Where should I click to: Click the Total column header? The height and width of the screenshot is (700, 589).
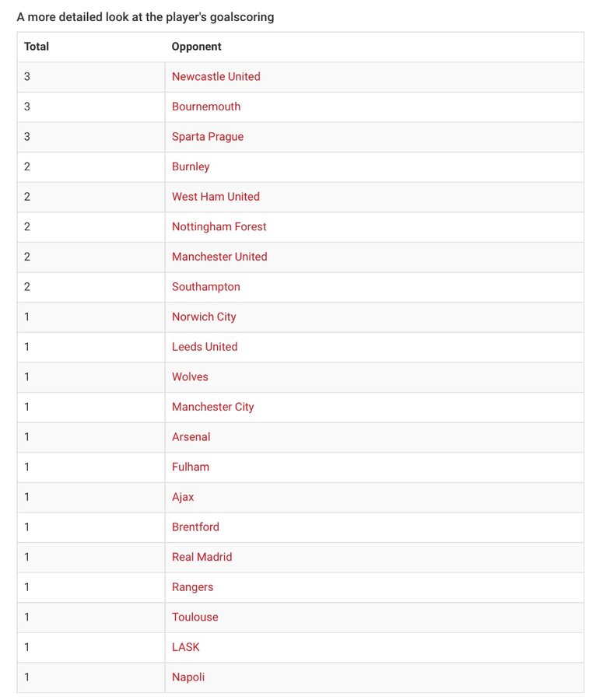click(37, 47)
